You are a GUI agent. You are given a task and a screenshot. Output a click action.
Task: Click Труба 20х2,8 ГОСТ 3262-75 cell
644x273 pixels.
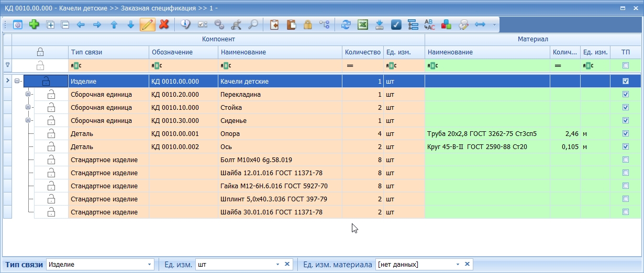click(x=487, y=133)
